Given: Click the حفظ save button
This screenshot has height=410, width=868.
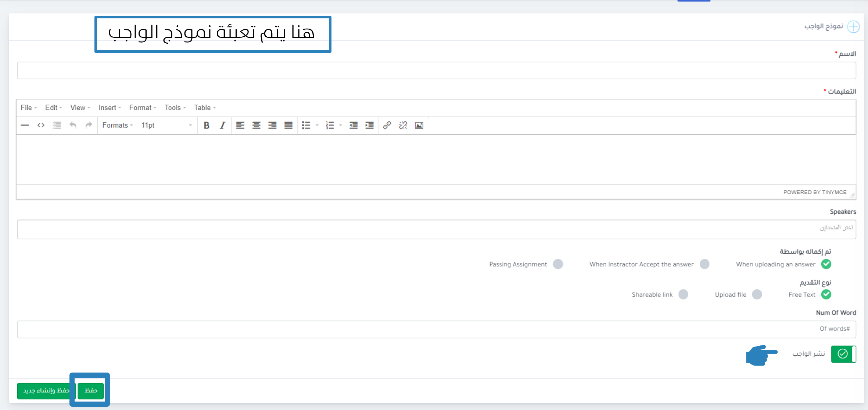Looking at the screenshot, I should tap(91, 391).
